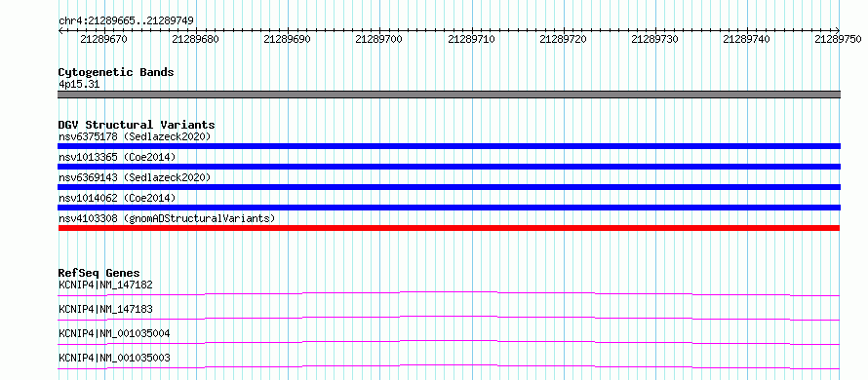Open KCNIP4|NM_001035003 gene label

[x=114, y=358]
